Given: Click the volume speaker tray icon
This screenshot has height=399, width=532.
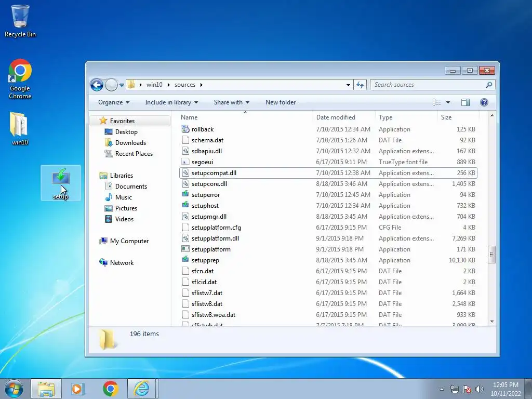Looking at the screenshot, I should (480, 389).
